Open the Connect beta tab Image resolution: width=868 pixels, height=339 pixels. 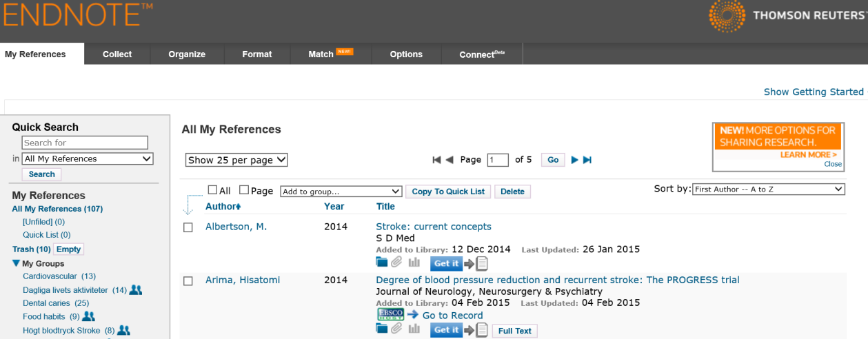(x=482, y=54)
